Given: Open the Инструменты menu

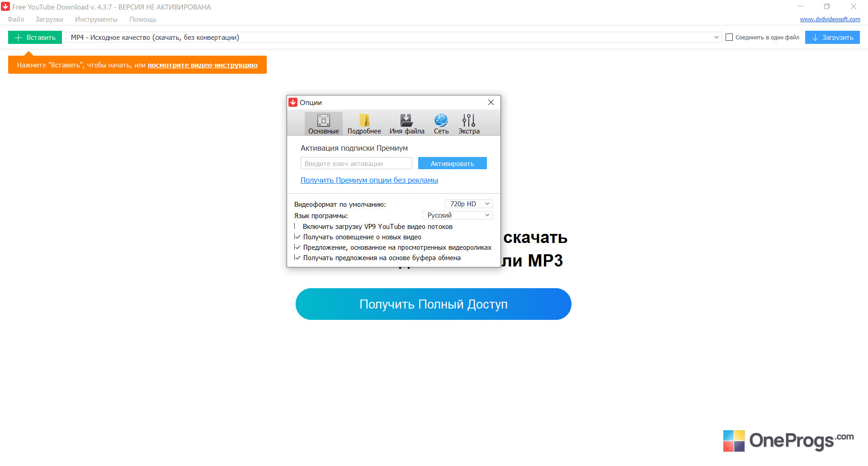Looking at the screenshot, I should 96,19.
